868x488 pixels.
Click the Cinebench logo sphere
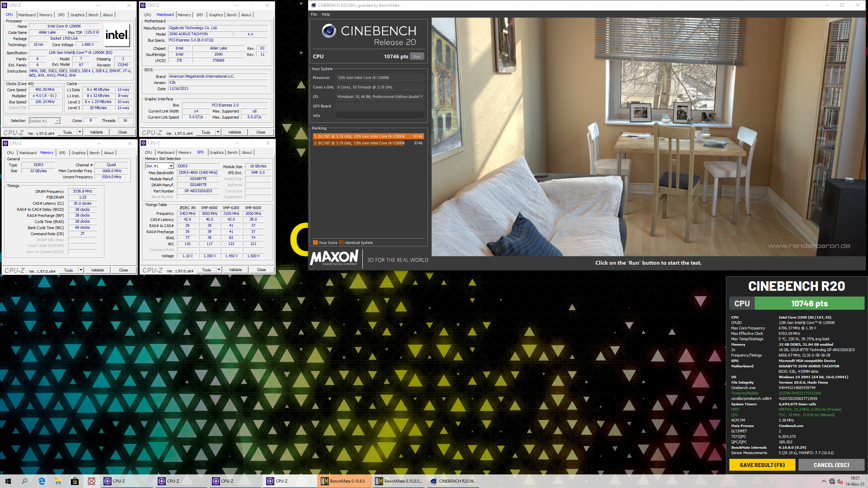(x=329, y=31)
